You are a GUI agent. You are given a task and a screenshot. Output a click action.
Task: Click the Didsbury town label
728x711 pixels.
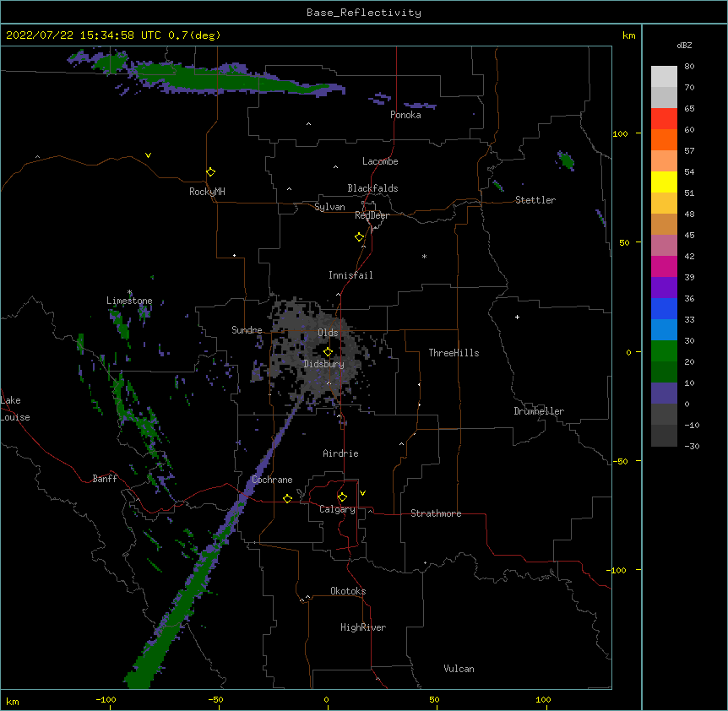pyautogui.click(x=324, y=364)
